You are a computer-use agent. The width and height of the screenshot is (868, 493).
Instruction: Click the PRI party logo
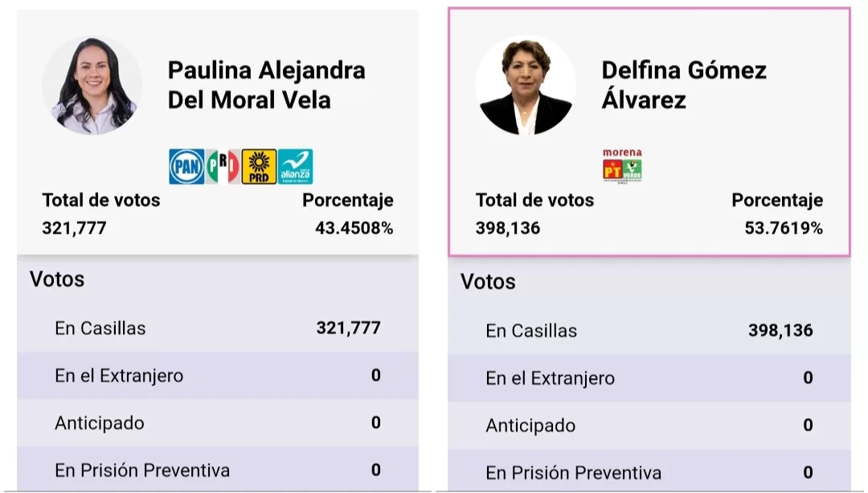(x=223, y=167)
